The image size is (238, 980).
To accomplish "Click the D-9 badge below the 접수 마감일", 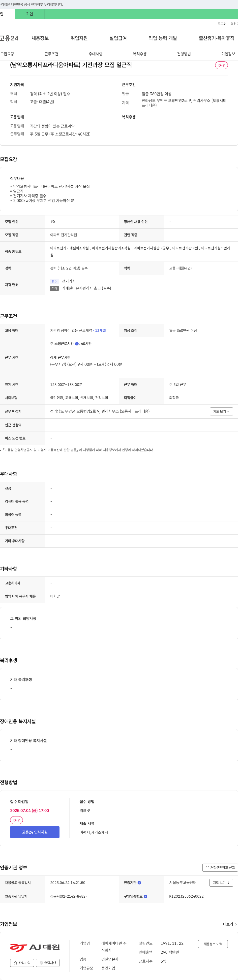I will coord(16,820).
